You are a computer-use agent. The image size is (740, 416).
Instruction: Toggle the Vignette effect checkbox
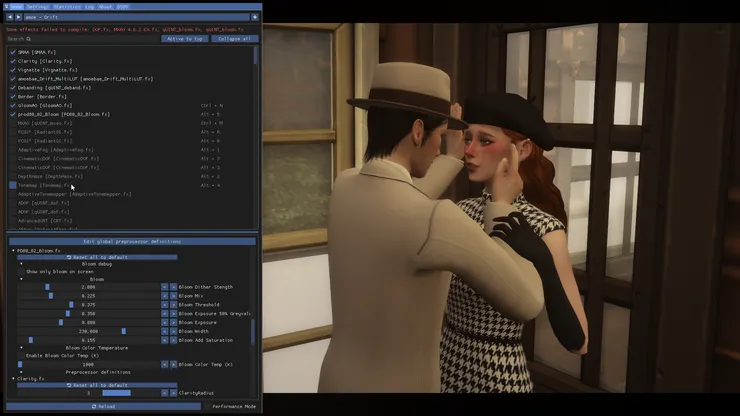pyautogui.click(x=13, y=70)
